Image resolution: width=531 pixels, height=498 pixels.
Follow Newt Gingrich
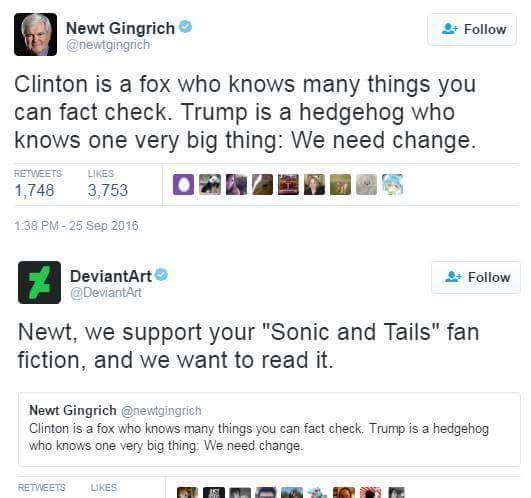(x=472, y=29)
